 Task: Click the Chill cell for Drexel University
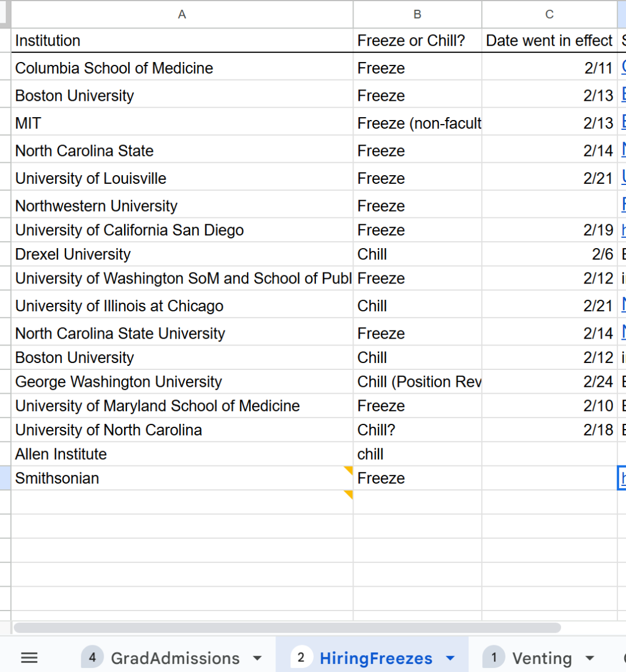point(417,254)
